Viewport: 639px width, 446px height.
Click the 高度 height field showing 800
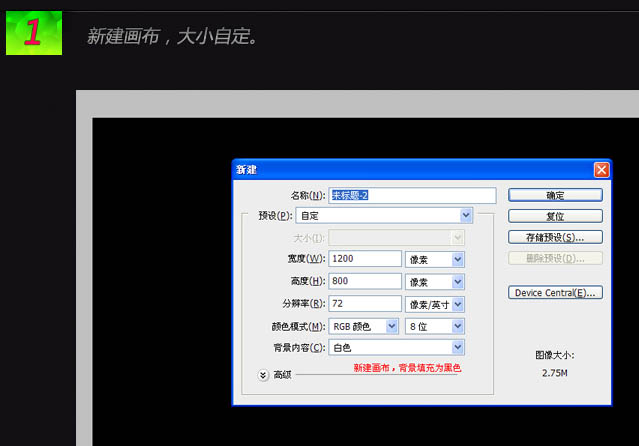[364, 281]
